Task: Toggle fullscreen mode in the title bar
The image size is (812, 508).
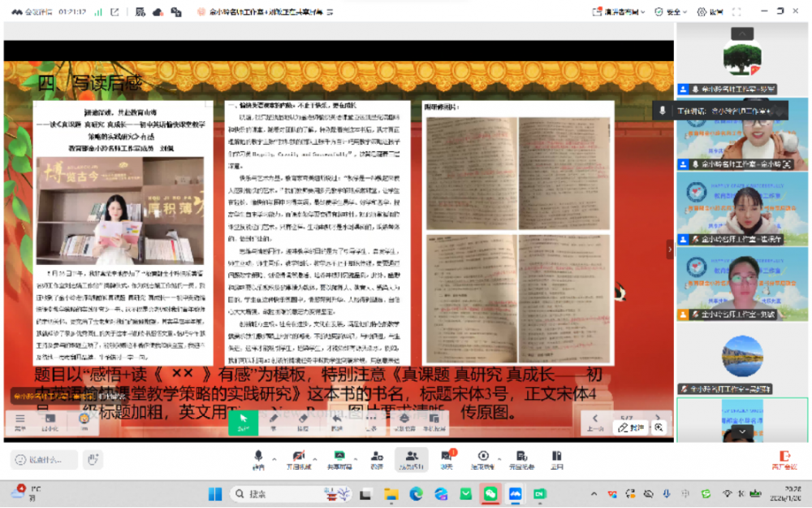Action: click(735, 11)
